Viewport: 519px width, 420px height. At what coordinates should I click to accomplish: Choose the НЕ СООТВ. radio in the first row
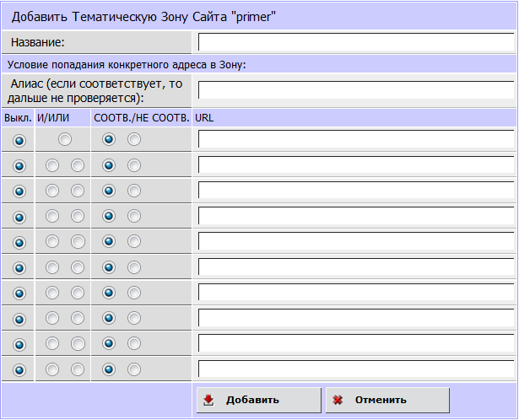click(x=134, y=140)
